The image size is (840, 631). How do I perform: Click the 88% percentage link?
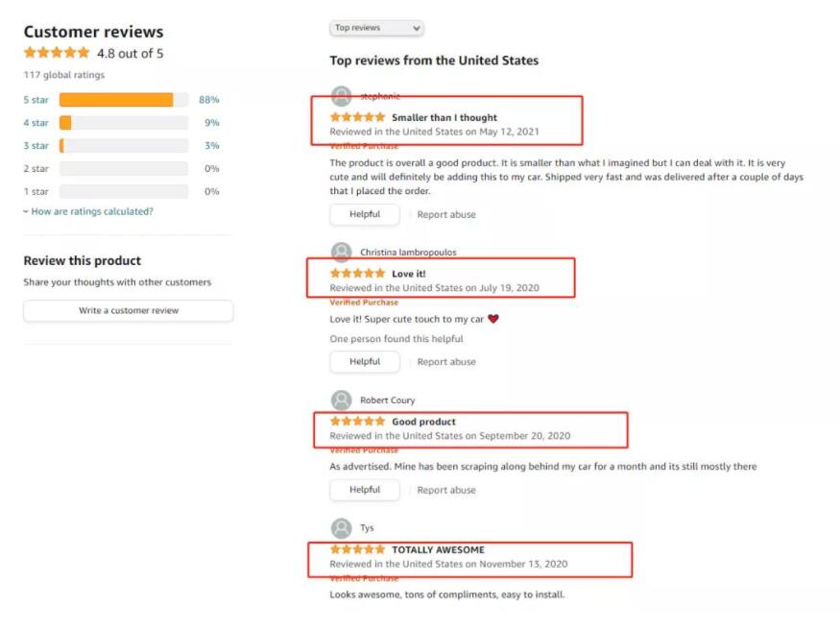pyautogui.click(x=209, y=100)
